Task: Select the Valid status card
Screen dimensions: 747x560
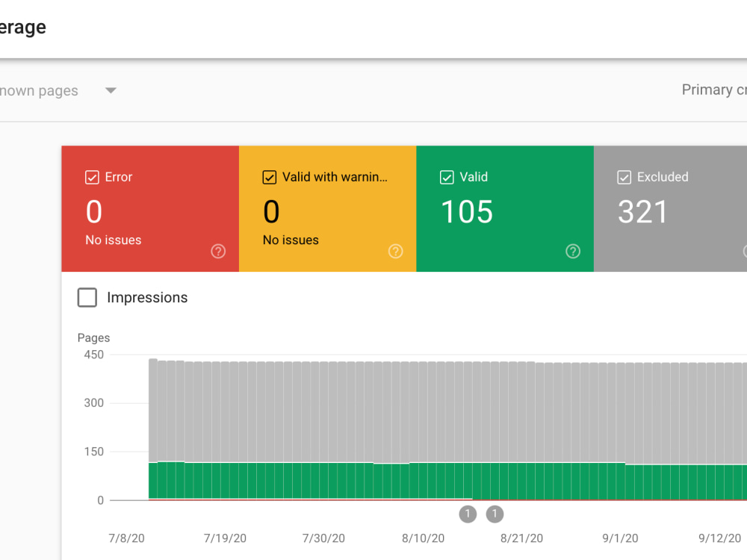Action: click(505, 209)
